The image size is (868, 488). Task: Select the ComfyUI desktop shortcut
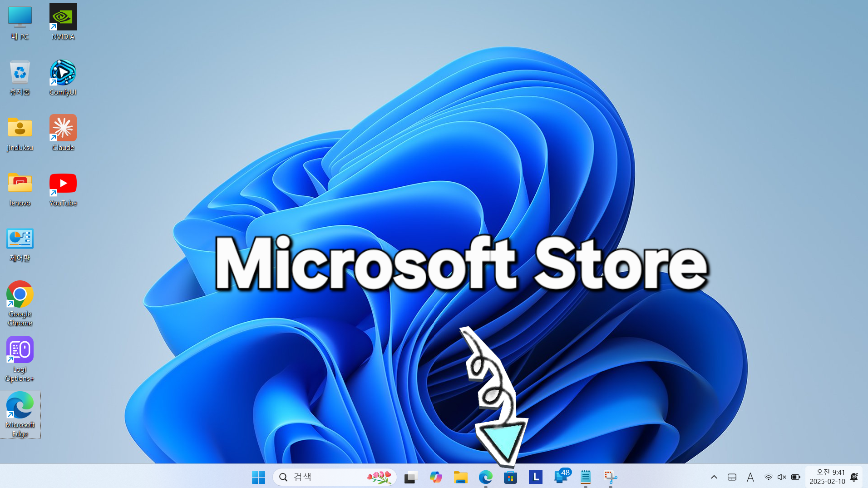[x=63, y=77]
